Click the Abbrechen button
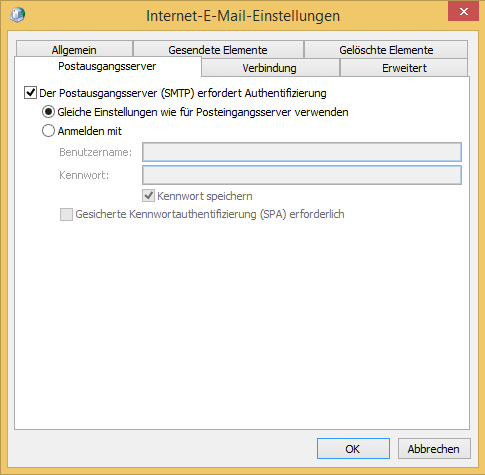This screenshot has width=485, height=475. click(x=434, y=449)
